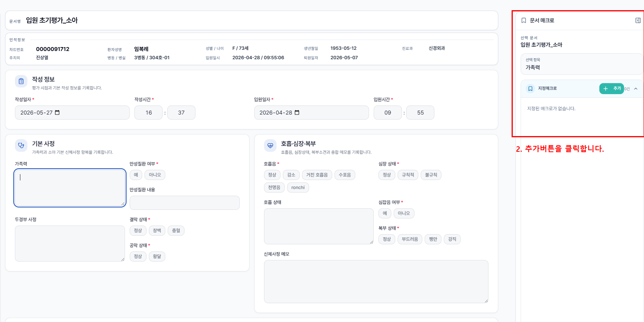Viewport: 644px width, 322px height.
Task: Select 아니오 for 만성질환 여부
Action: [x=155, y=175]
